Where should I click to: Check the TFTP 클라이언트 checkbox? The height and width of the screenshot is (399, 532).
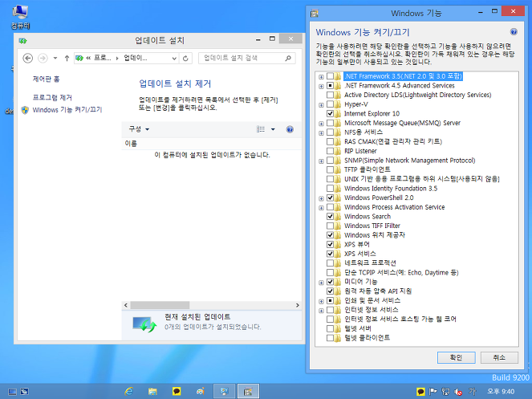click(330, 169)
